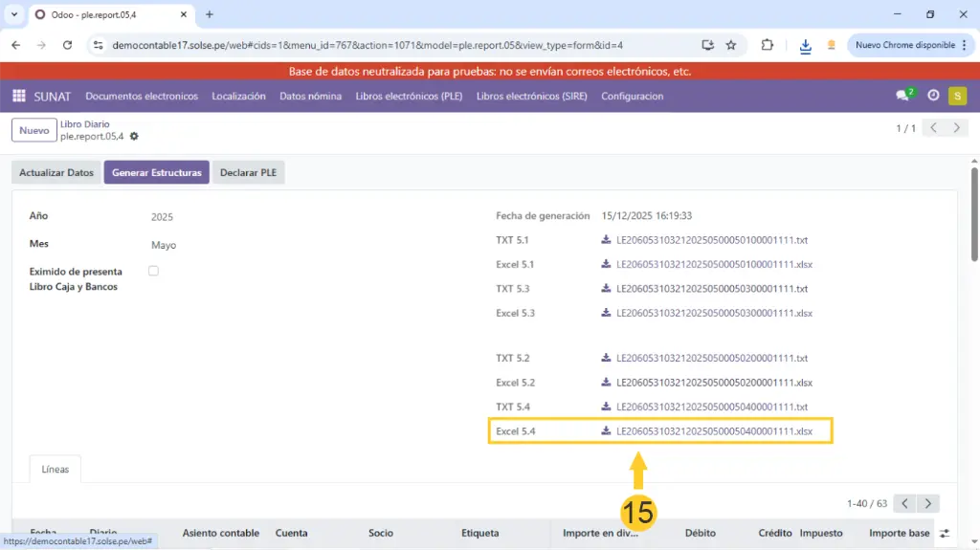Image resolution: width=980 pixels, height=550 pixels.
Task: Download the Excel 5.4 file icon
Action: tap(606, 431)
